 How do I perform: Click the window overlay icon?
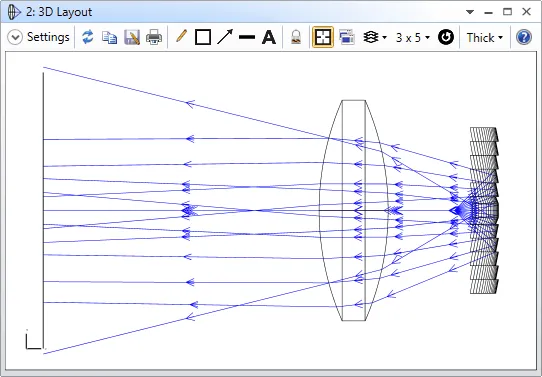coord(347,37)
